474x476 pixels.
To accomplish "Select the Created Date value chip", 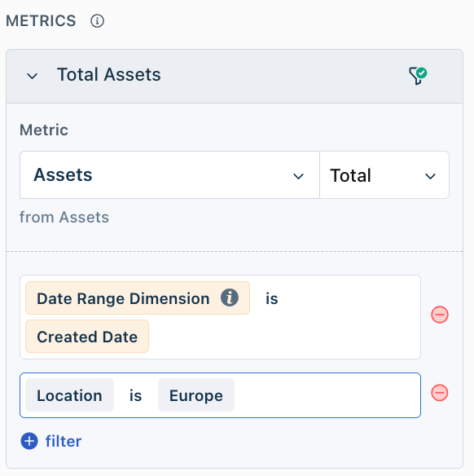I will [87, 337].
